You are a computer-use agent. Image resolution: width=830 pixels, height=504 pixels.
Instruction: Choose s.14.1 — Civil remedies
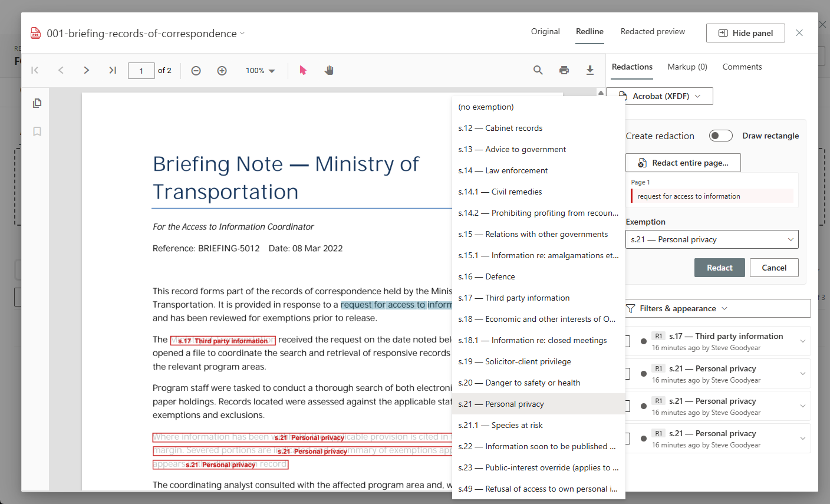click(539, 192)
